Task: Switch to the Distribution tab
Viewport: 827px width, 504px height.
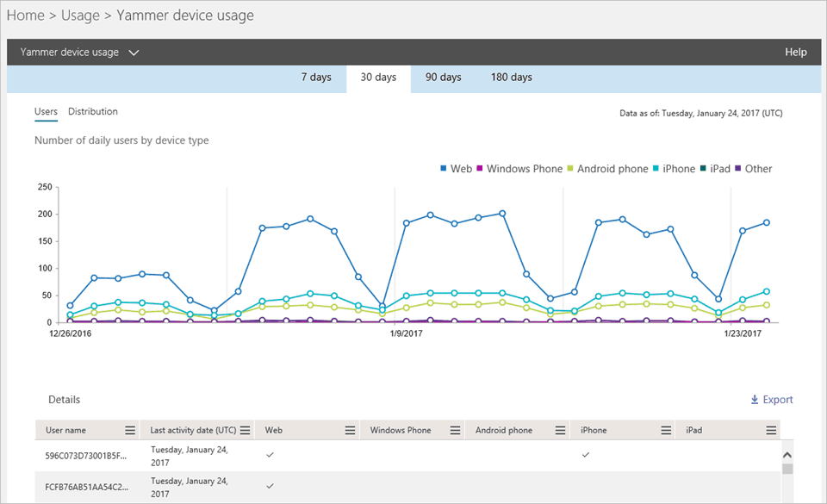Action: point(92,111)
